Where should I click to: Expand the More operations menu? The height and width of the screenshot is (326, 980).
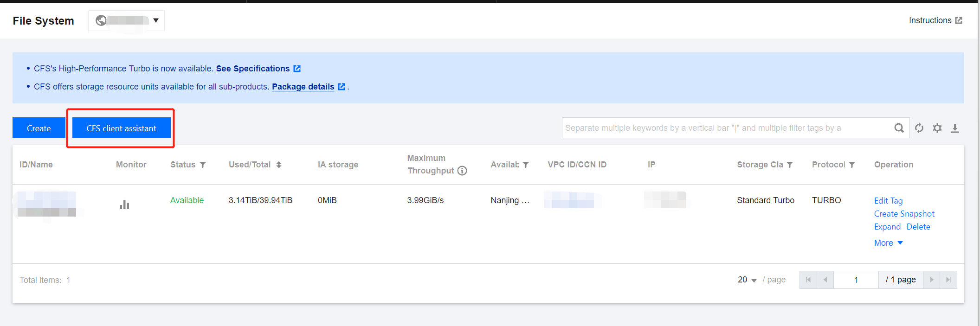pos(888,243)
